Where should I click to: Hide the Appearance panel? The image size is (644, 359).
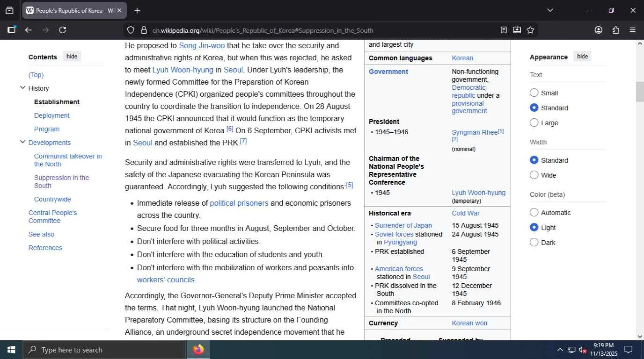tap(582, 57)
